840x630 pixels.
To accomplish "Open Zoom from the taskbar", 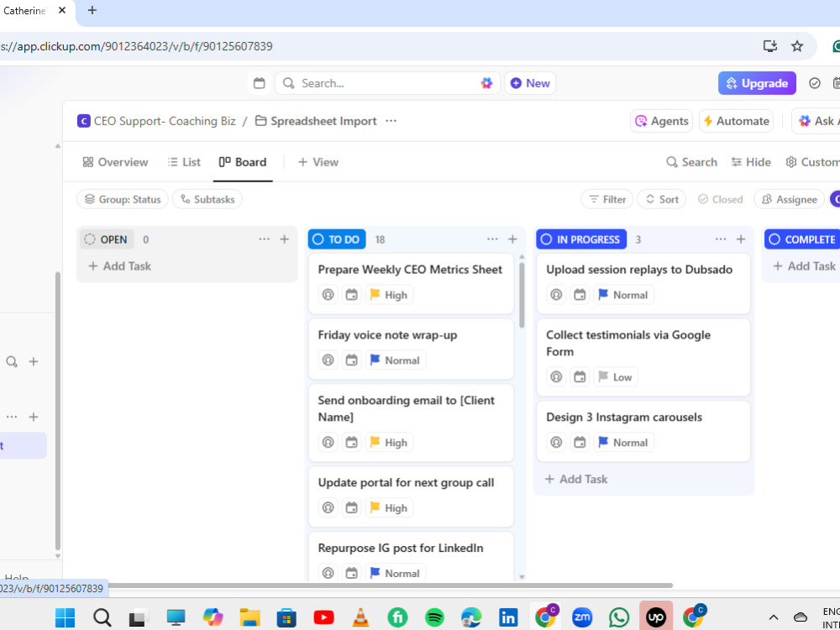I will [582, 617].
